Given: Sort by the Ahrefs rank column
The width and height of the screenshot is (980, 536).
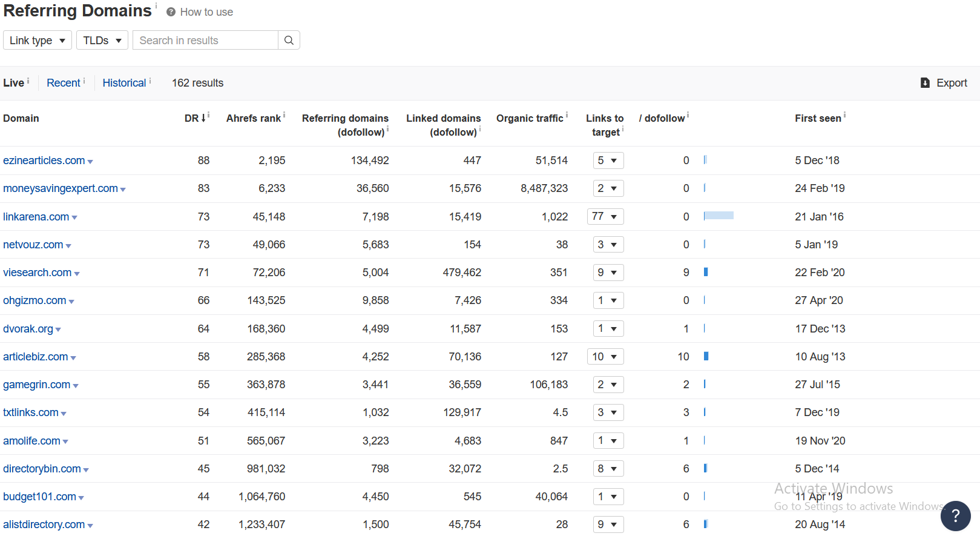Looking at the screenshot, I should pos(254,118).
